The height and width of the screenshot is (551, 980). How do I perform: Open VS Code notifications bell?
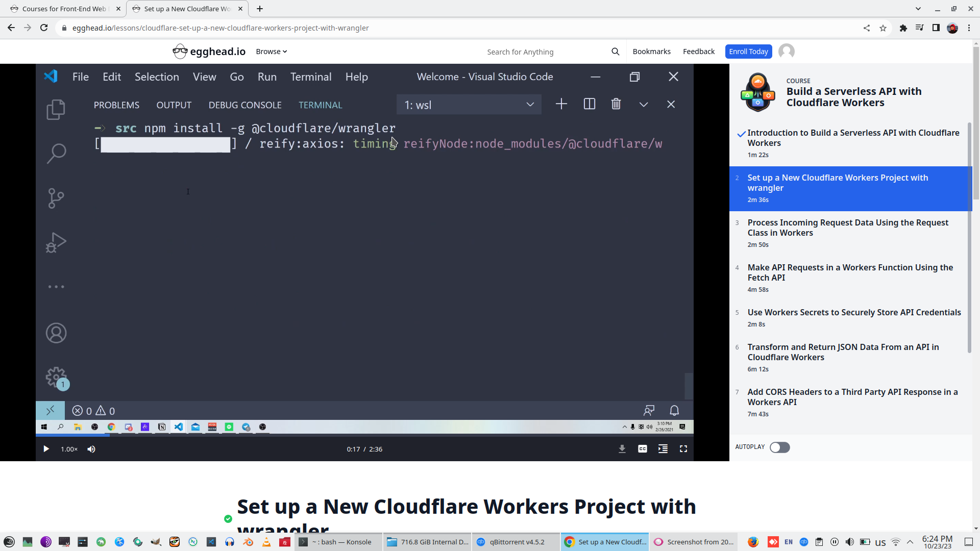(x=674, y=410)
